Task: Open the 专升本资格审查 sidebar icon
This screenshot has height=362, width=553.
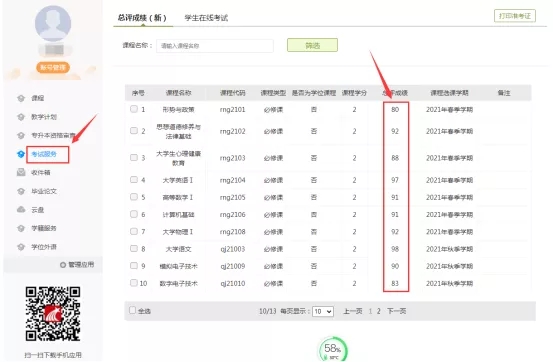Action: coord(21,135)
